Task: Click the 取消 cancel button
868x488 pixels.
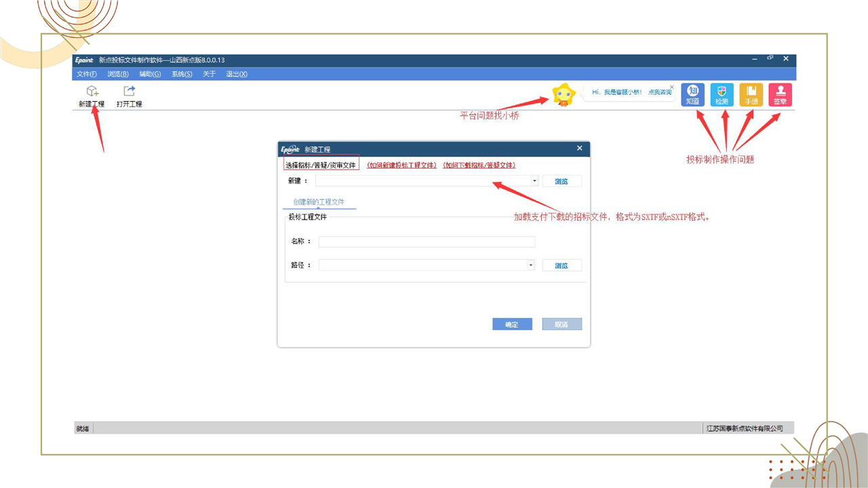Action: (x=561, y=325)
